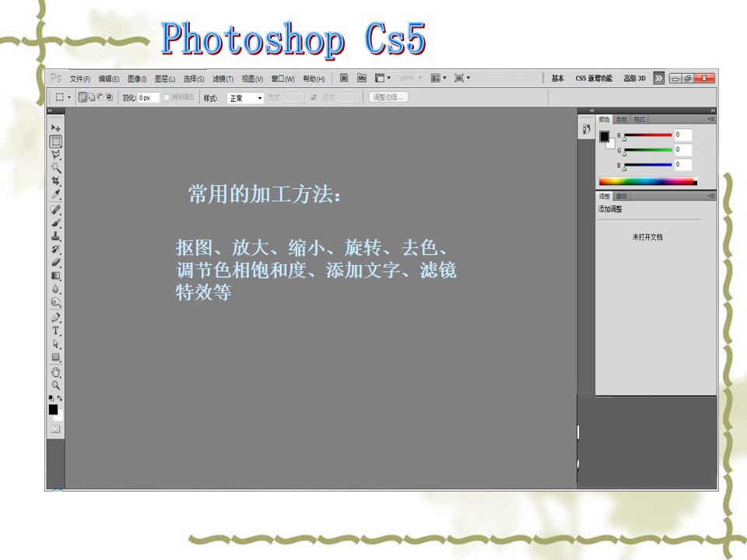Image resolution: width=747 pixels, height=560 pixels.
Task: Switch to the 色板 swatches tab
Action: pos(621,119)
